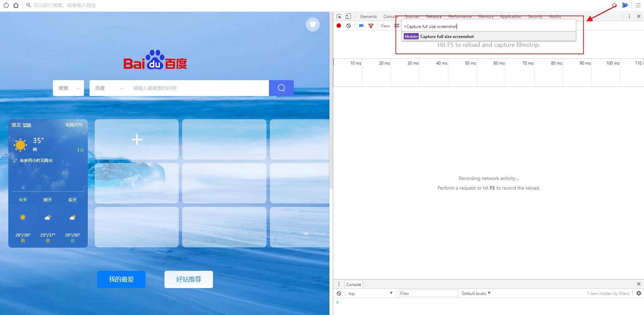Image resolution: width=644 pixels, height=315 pixels.
Task: Click the console prompt chevron
Action: (337, 302)
